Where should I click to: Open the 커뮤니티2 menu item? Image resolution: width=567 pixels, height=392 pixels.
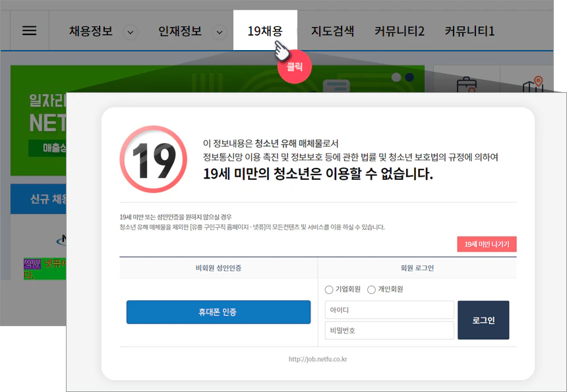[x=402, y=30]
